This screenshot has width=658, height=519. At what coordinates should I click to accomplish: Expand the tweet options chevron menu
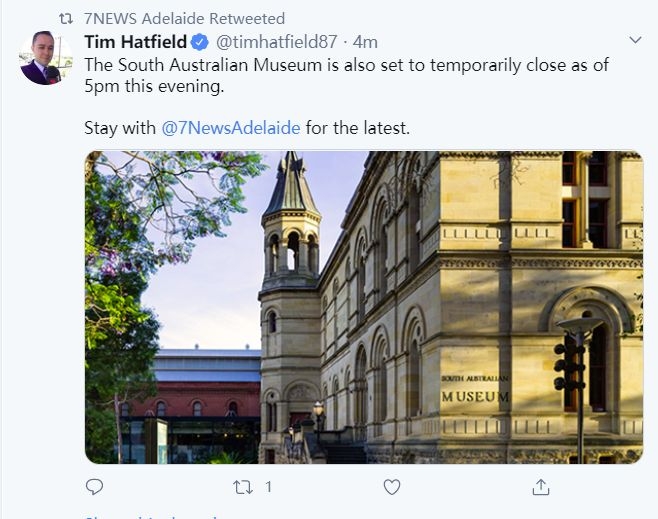(634, 40)
